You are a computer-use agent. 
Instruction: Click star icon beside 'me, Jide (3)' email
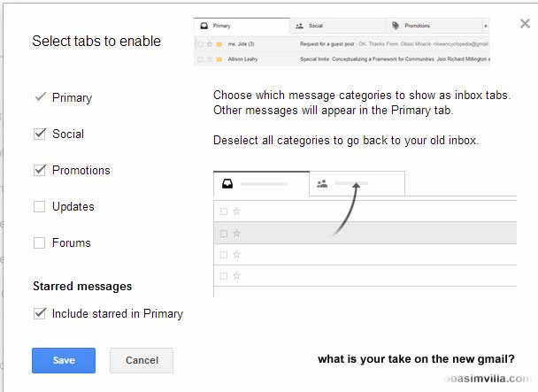(x=209, y=43)
